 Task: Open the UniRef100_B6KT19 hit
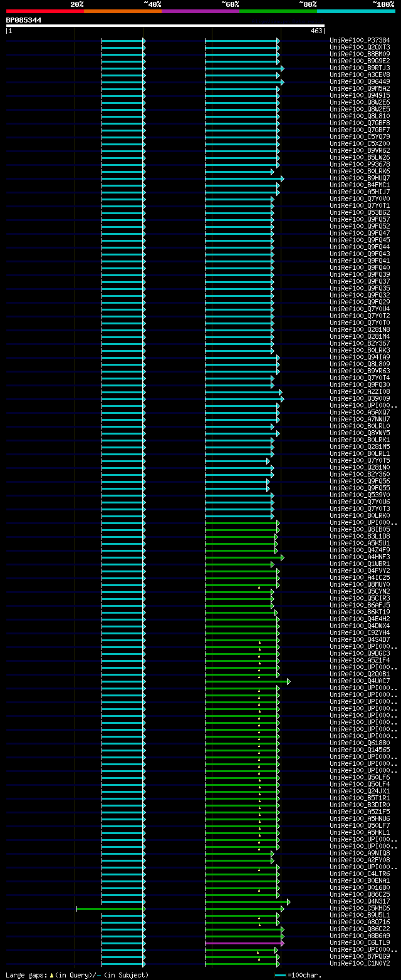tap(360, 612)
